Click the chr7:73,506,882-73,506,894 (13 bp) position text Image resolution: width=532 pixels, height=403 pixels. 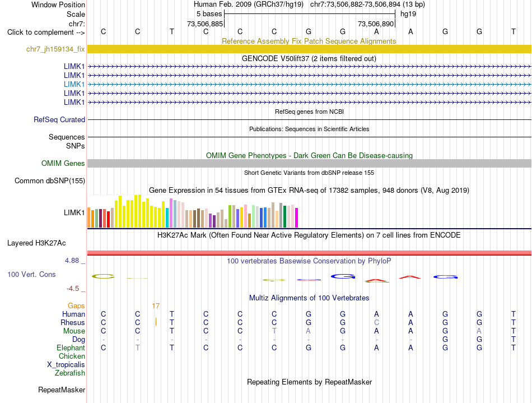pyautogui.click(x=367, y=4)
